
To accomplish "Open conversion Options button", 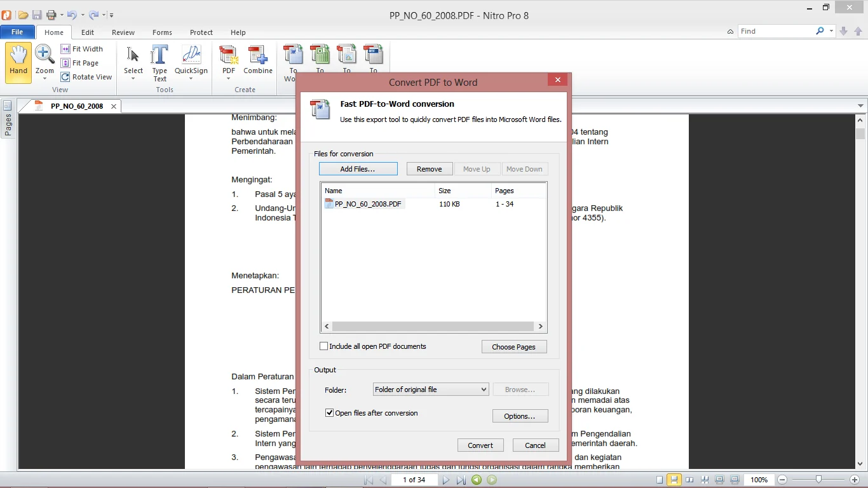I will tap(520, 416).
